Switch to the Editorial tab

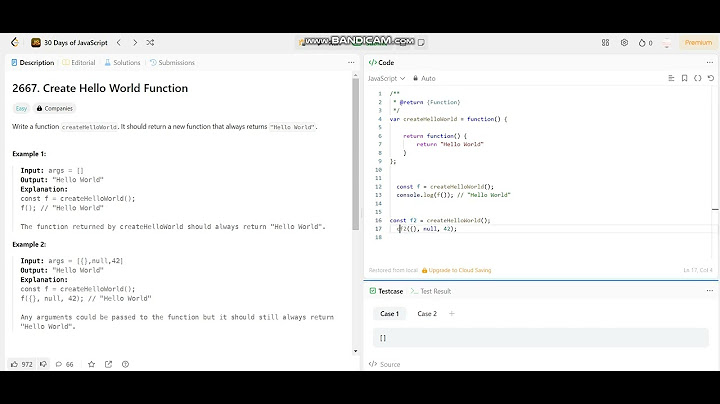tap(79, 62)
